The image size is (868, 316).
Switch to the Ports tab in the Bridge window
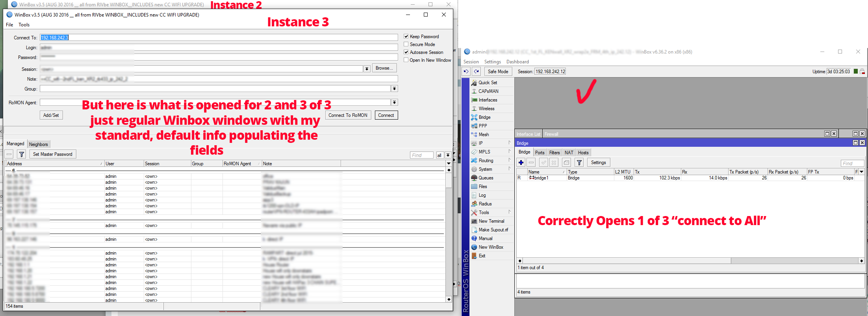click(540, 153)
